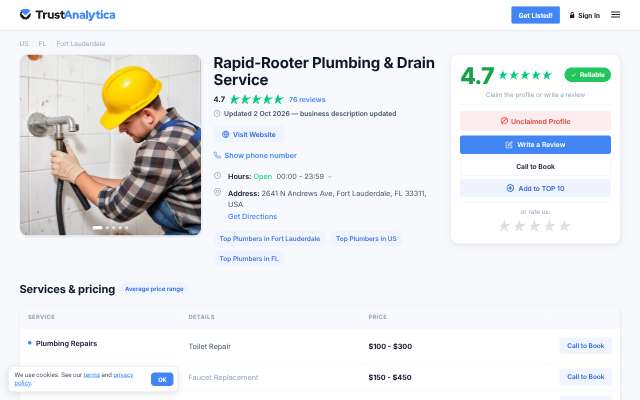This screenshot has height=400, width=640.
Task: Click the green stars beside 76 reviews
Action: [x=256, y=99]
